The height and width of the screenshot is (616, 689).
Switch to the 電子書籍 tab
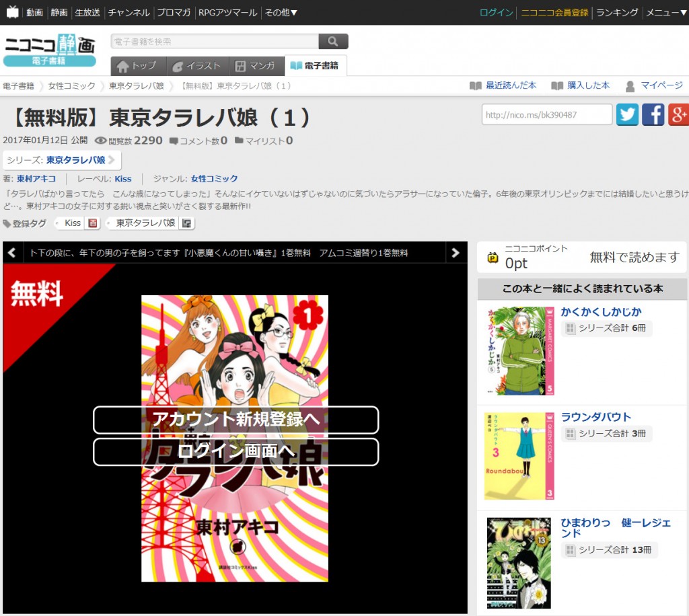(316, 66)
